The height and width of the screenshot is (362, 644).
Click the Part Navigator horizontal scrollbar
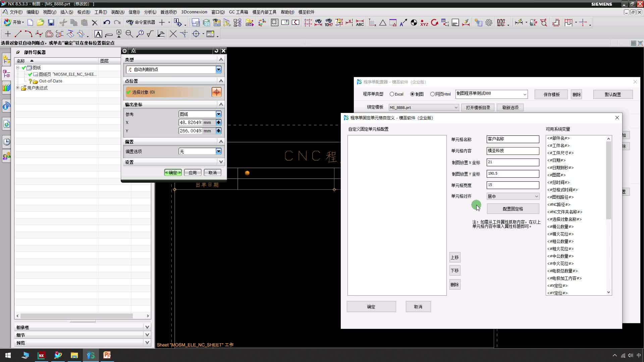76,316
